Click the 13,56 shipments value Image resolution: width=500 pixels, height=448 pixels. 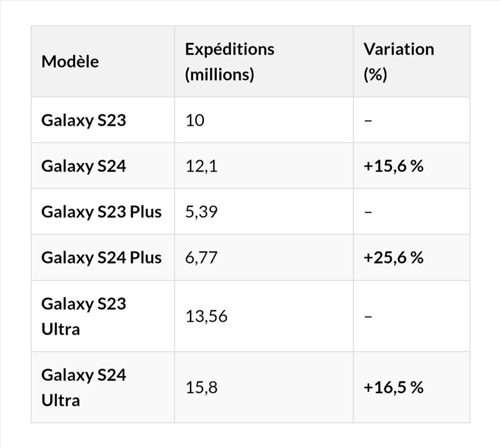[x=206, y=316]
